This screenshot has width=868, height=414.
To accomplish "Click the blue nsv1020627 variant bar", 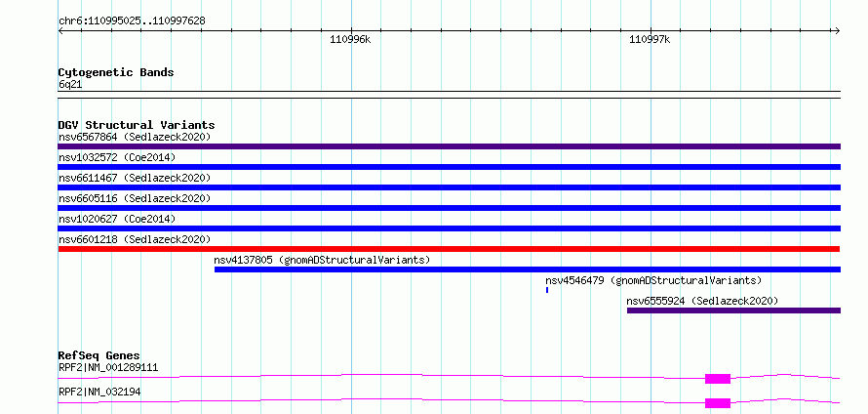I will click(449, 228).
